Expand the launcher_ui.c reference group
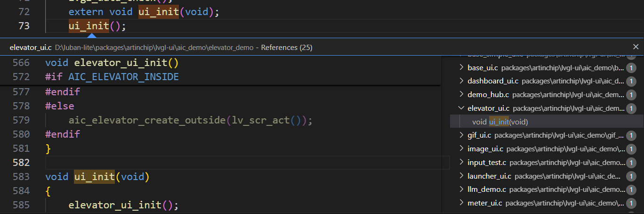This screenshot has height=214, width=644. tap(461, 176)
